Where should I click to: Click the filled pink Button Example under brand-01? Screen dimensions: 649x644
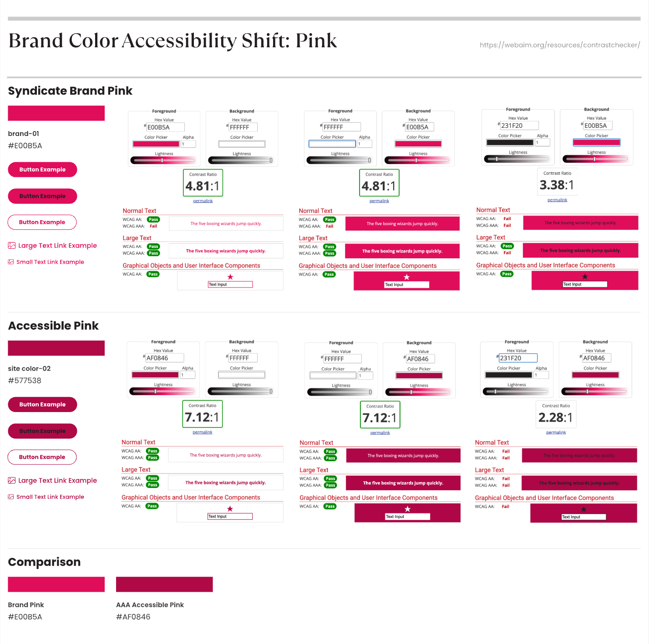click(42, 170)
